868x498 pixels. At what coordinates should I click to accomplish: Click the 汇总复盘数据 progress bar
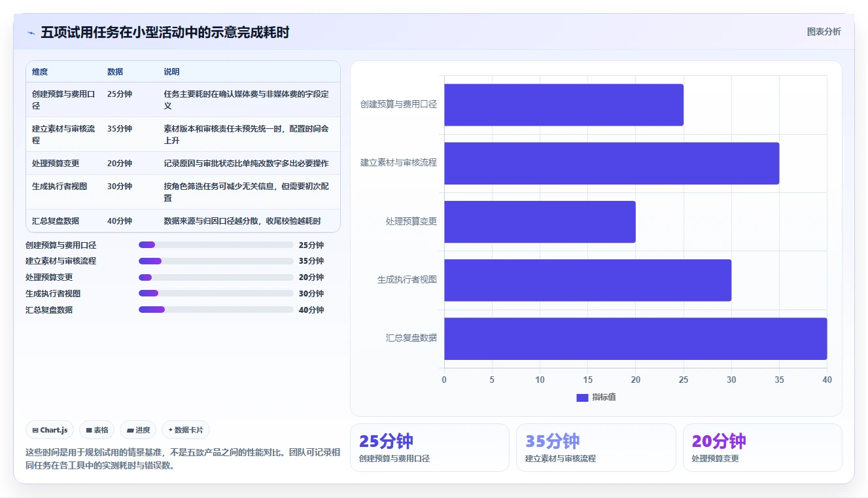(x=216, y=310)
